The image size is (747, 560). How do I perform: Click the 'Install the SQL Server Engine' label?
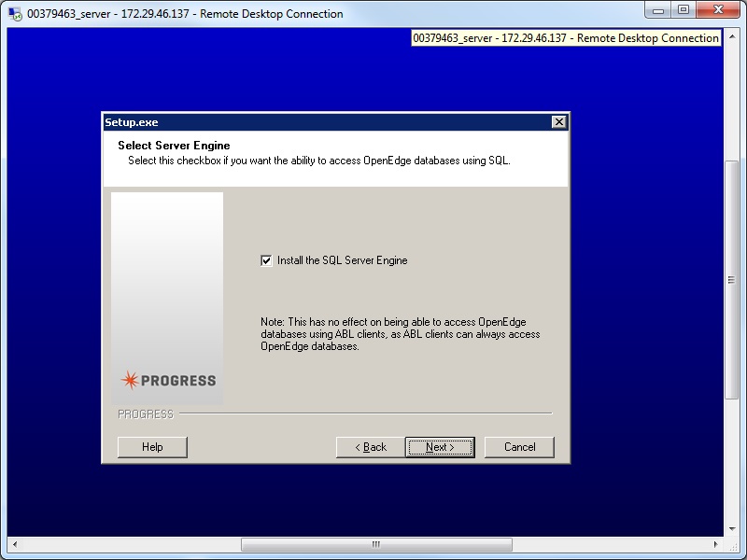pos(342,260)
